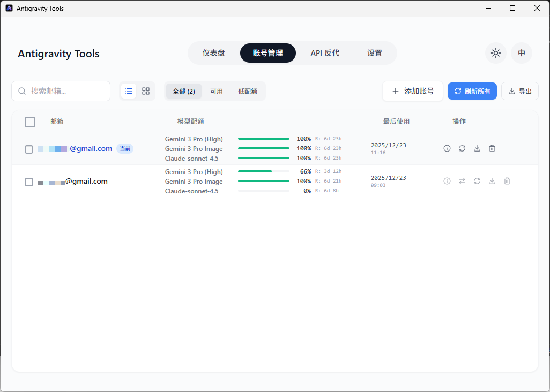Switch to the API 反代 tab
The width and height of the screenshot is (550, 392).
tap(325, 53)
